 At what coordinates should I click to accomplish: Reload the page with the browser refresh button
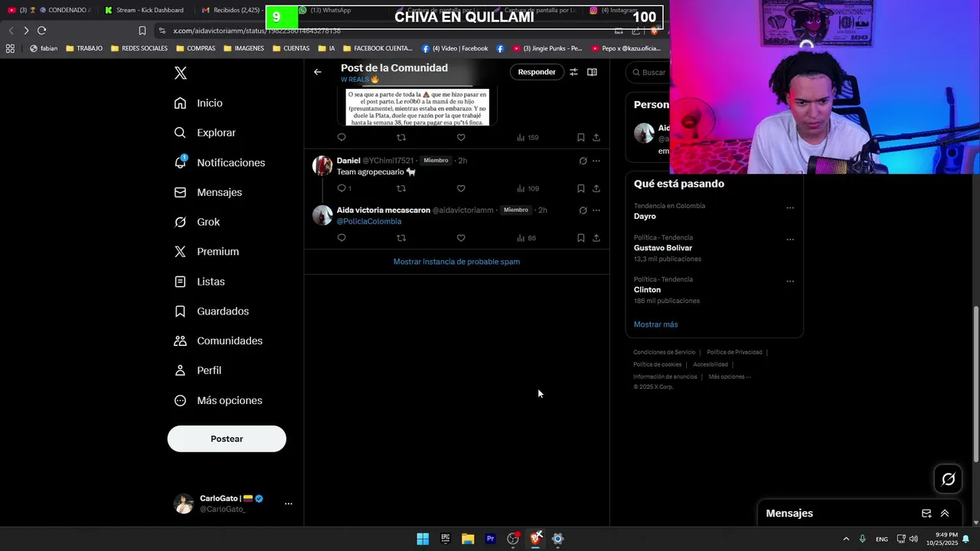tap(41, 31)
